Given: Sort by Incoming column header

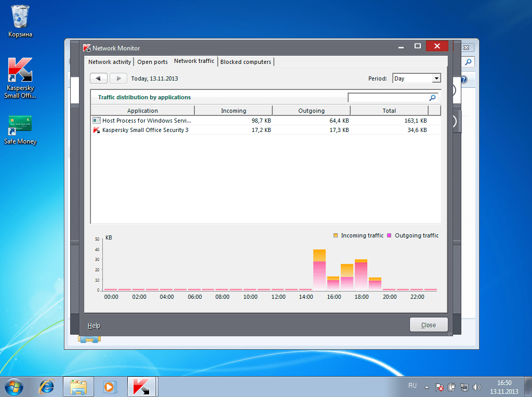Looking at the screenshot, I should point(233,111).
